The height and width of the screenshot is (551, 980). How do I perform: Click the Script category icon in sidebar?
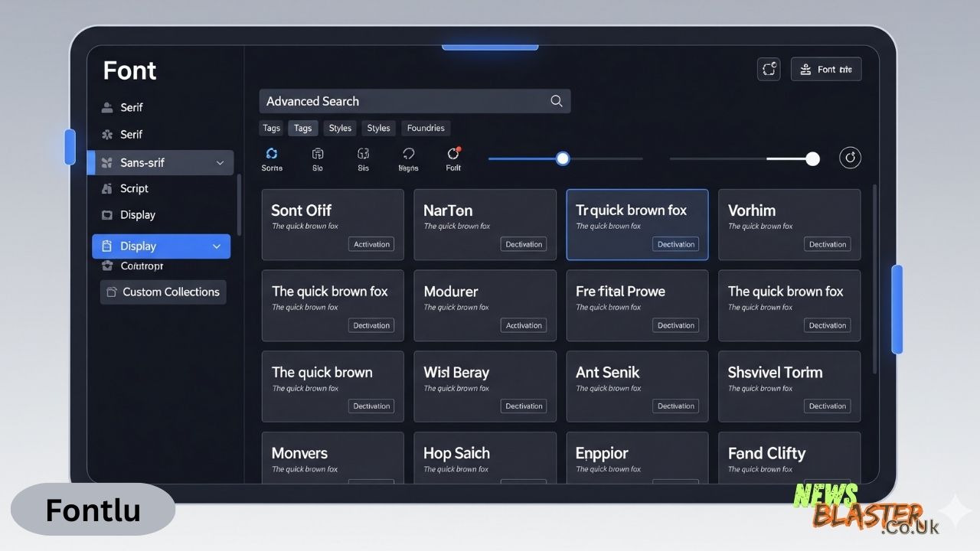pyautogui.click(x=107, y=188)
